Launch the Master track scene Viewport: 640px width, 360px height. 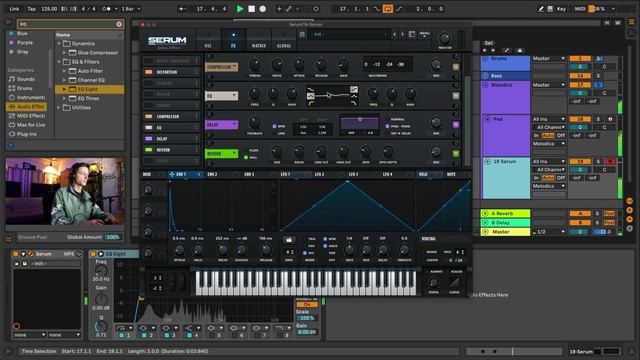point(485,232)
